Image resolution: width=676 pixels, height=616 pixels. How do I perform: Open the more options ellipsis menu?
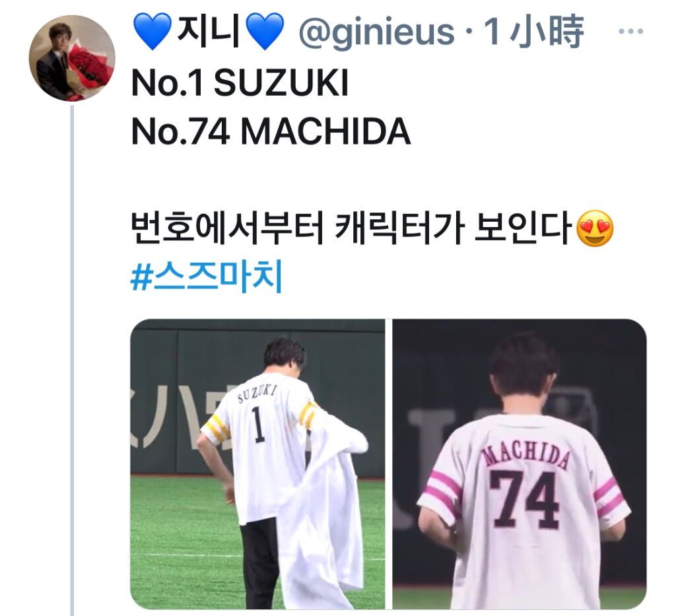pyautogui.click(x=630, y=31)
